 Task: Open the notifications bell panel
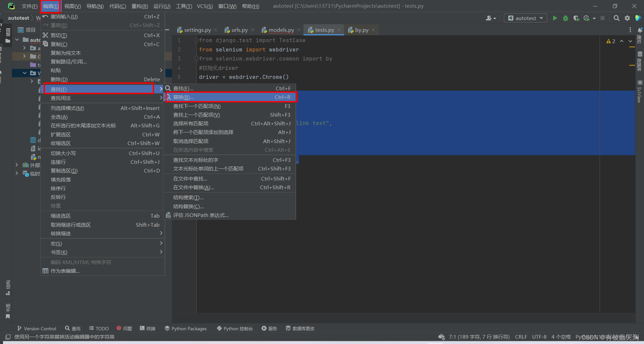point(639,30)
